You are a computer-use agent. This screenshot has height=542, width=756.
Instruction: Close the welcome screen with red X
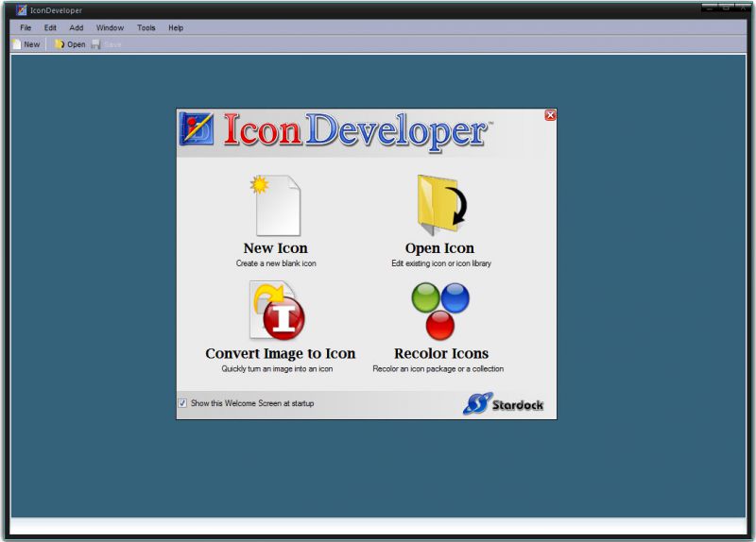550,114
